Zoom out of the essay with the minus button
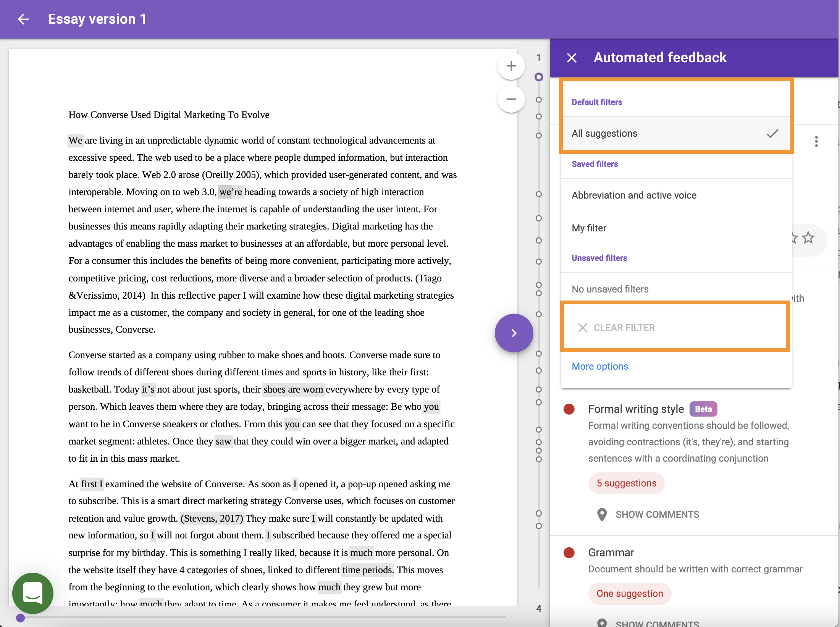 (x=511, y=99)
